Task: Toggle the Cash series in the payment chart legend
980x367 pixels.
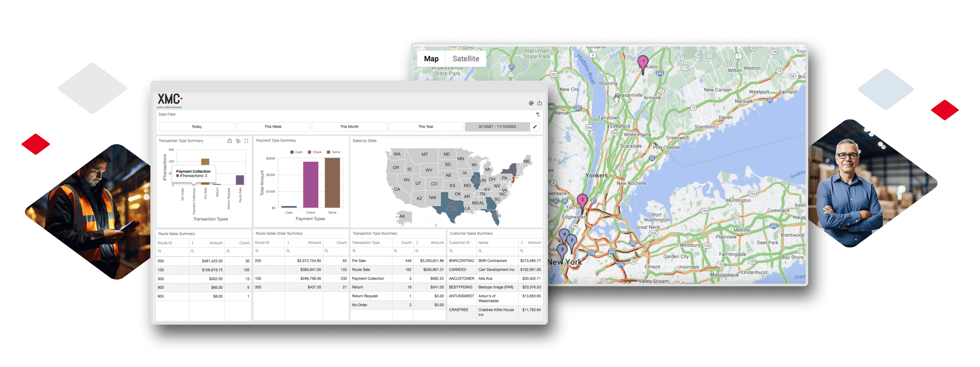Action: pos(296,152)
